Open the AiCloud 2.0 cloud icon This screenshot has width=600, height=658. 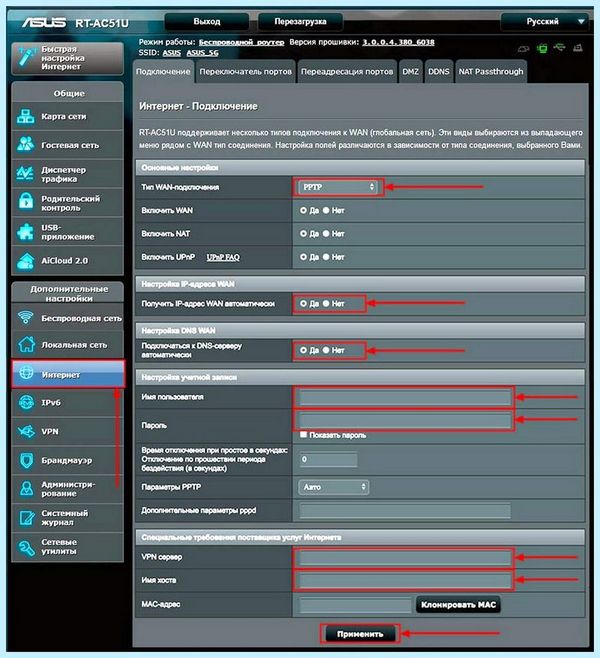tap(26, 261)
